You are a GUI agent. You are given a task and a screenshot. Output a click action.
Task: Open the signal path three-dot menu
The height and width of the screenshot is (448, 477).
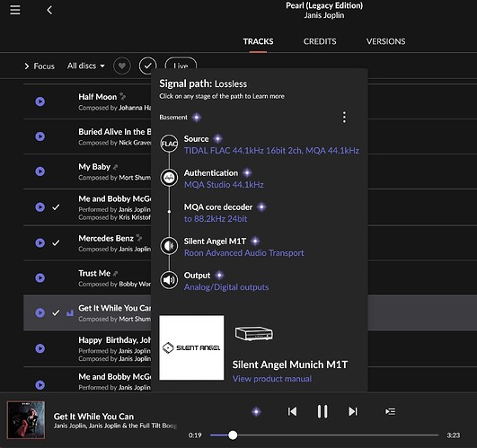pos(344,117)
